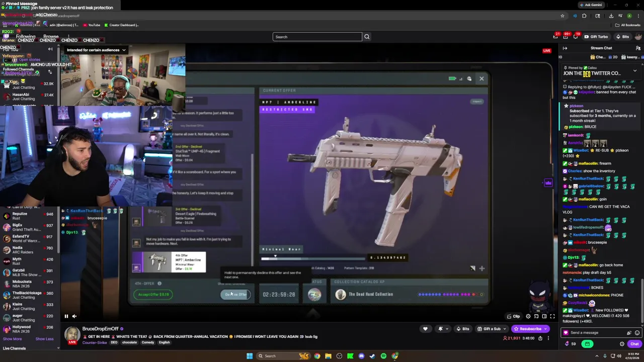This screenshot has height=362, width=644.
Task: Open the Chrome media controls icon
Action: point(619,16)
